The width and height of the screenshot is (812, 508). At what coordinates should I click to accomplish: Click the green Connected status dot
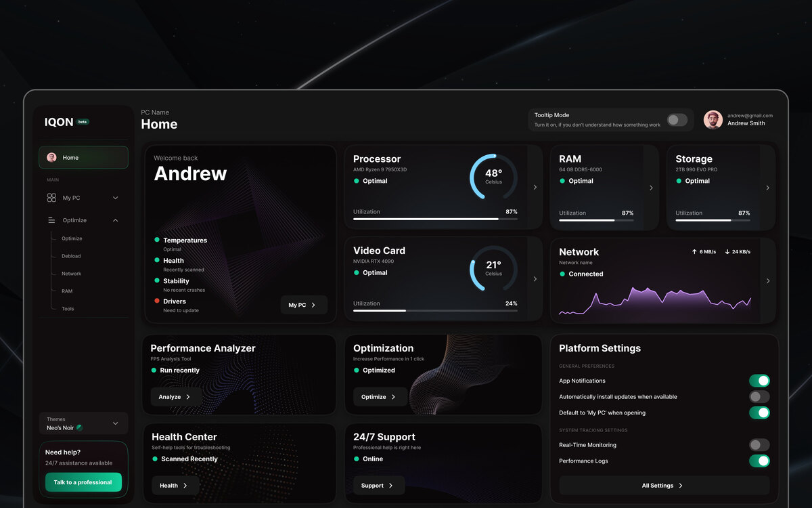coord(562,274)
